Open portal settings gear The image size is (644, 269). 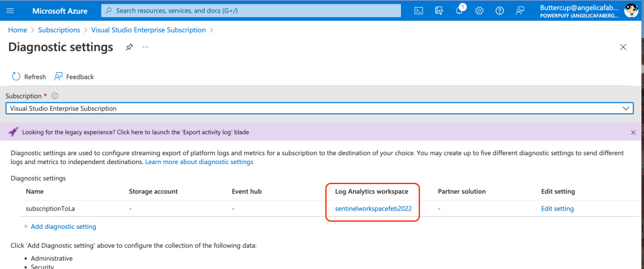[479, 11]
